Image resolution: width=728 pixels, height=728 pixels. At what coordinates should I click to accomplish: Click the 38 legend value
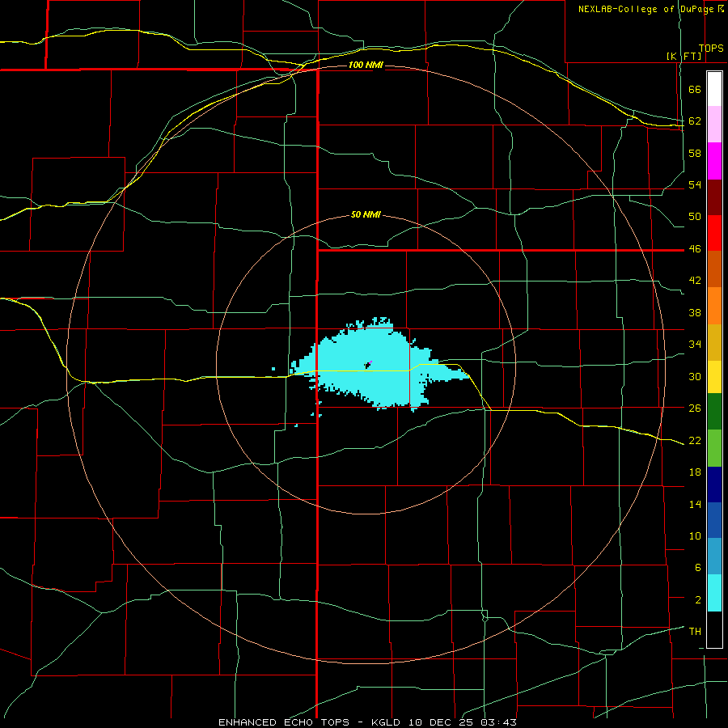coord(695,312)
